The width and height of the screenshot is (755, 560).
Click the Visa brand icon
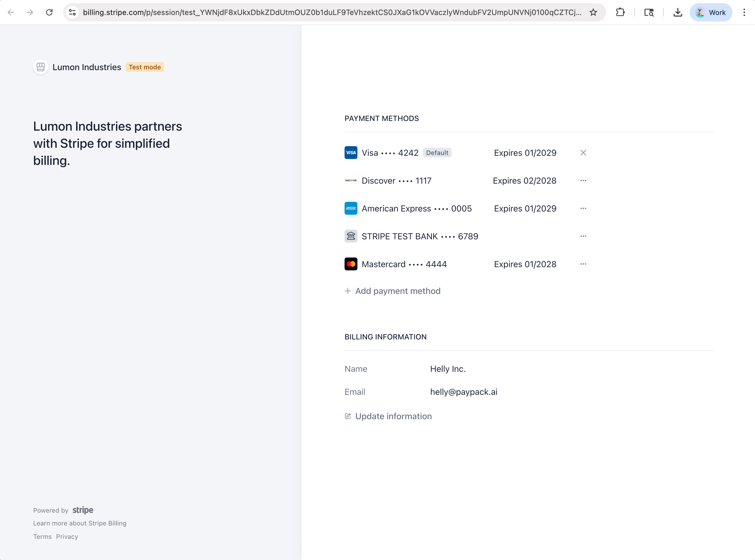[x=351, y=153]
